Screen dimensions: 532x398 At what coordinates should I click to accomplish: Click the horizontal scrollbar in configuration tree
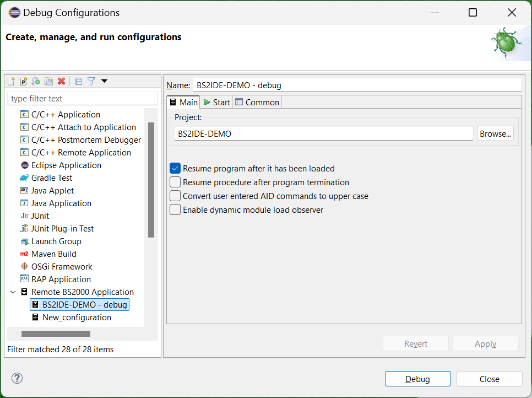tap(55, 334)
